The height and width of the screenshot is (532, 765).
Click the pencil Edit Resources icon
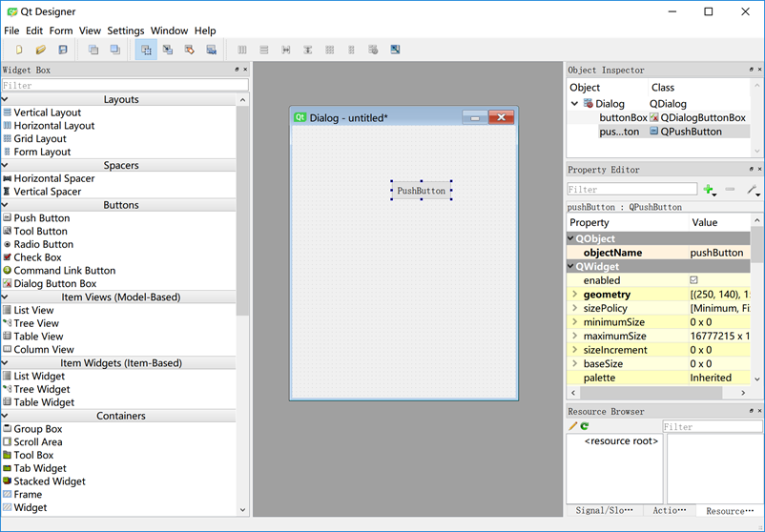click(x=572, y=426)
